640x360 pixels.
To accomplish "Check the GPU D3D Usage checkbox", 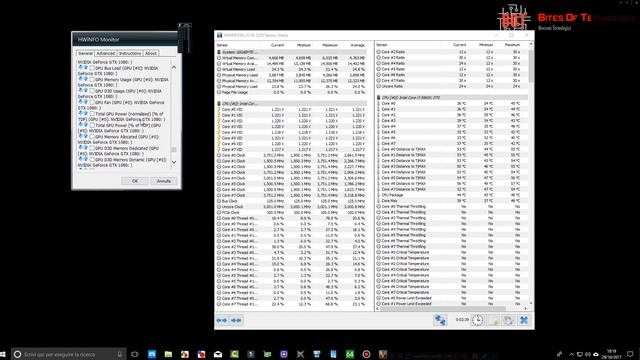I will pyautogui.click(x=92, y=91).
